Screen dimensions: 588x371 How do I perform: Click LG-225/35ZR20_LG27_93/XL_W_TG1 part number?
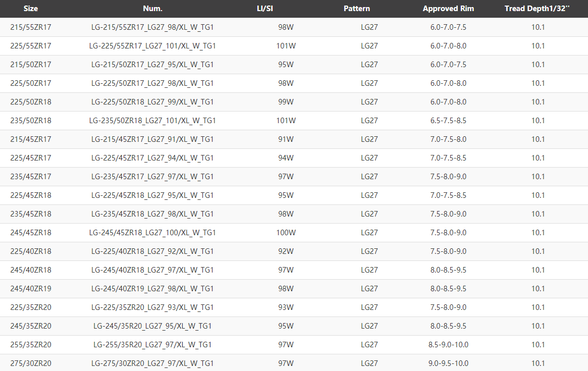coord(152,307)
